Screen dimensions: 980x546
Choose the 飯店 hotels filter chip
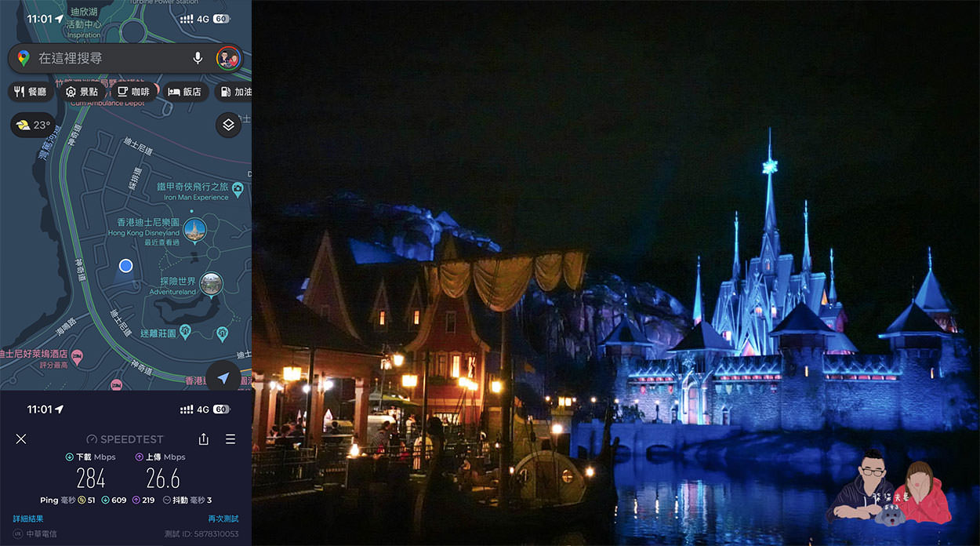[x=185, y=92]
